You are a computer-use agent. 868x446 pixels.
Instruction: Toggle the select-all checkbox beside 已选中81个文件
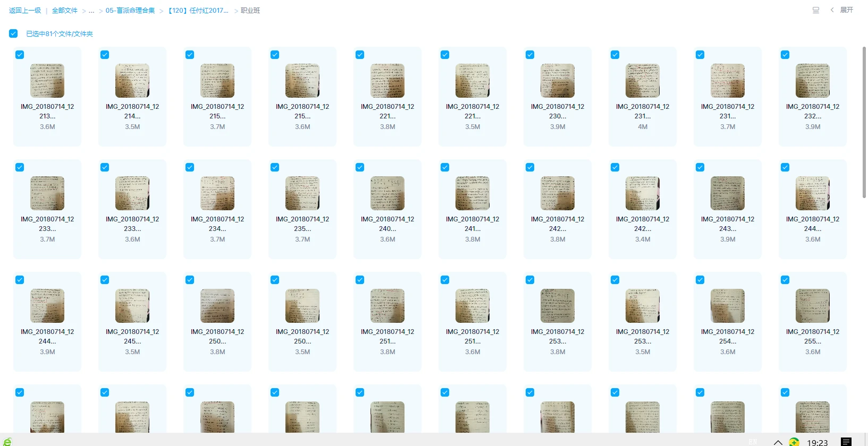coord(13,33)
